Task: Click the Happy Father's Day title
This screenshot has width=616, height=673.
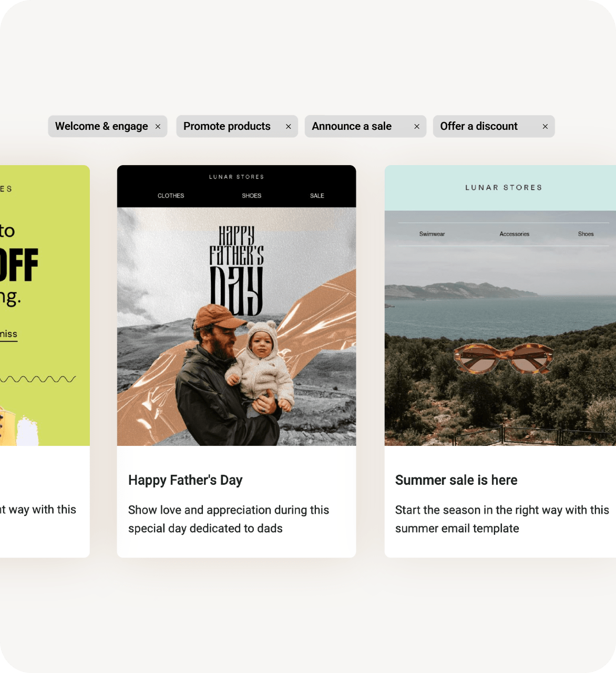Action: (185, 480)
